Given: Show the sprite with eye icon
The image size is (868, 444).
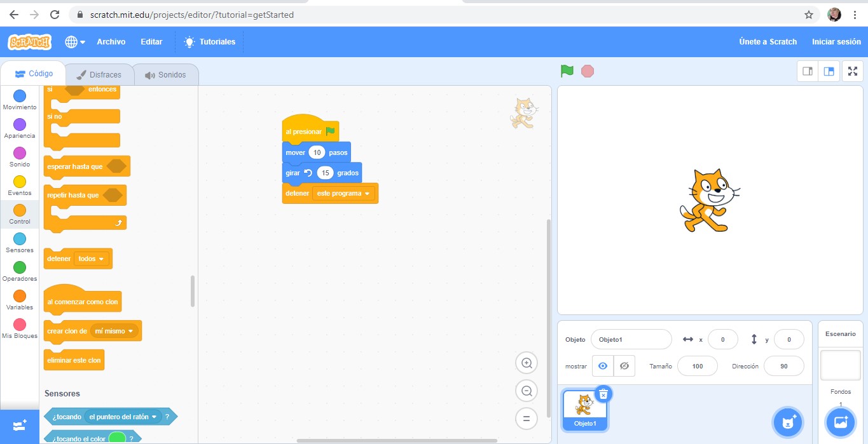Looking at the screenshot, I should click(x=603, y=366).
